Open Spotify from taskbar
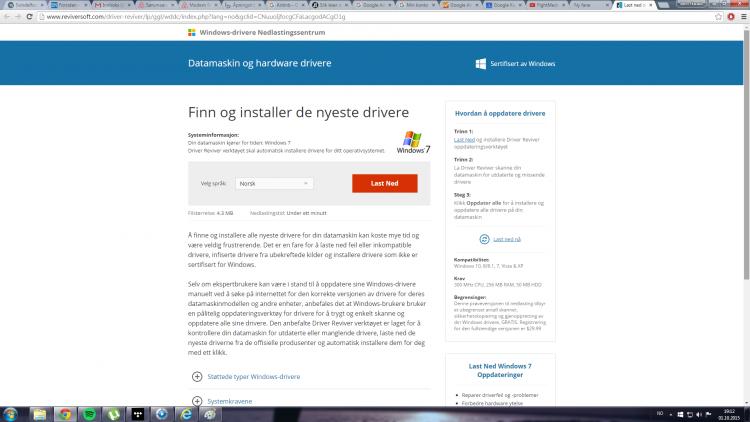The height and width of the screenshot is (422, 750). click(x=89, y=414)
